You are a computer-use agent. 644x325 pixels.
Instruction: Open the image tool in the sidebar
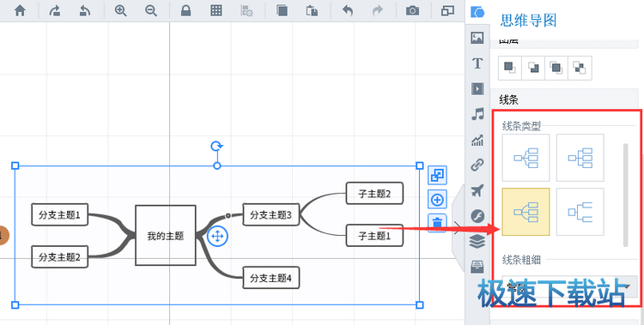(x=477, y=38)
